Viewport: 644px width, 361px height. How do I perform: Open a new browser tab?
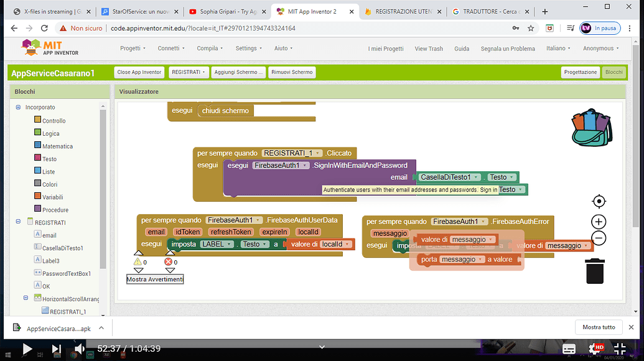[545, 11]
